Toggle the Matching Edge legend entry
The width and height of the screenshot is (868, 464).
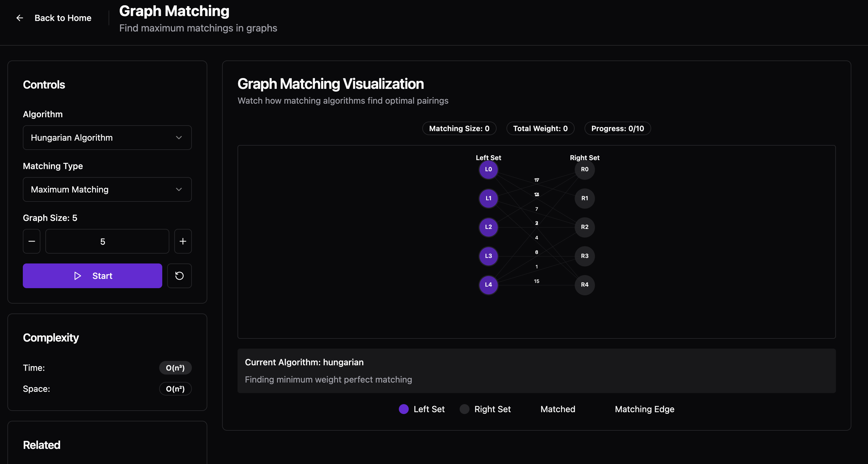pos(644,409)
